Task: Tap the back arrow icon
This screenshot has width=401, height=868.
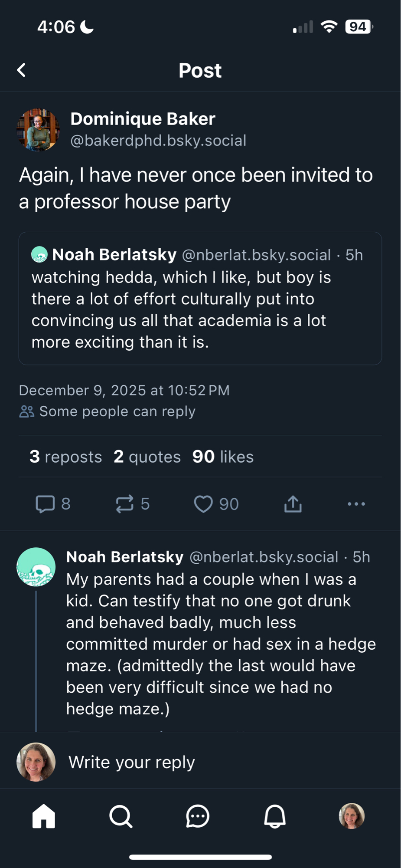Action: [x=22, y=70]
